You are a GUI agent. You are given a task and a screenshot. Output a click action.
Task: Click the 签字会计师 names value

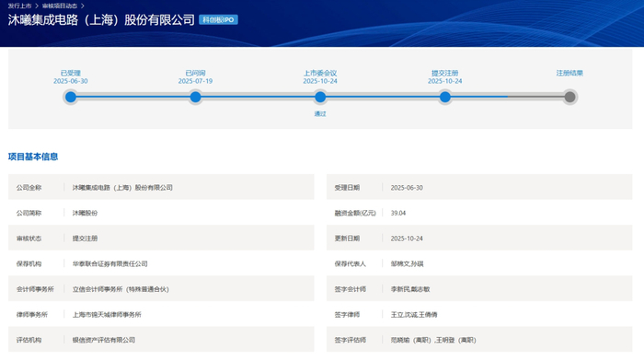(x=410, y=289)
